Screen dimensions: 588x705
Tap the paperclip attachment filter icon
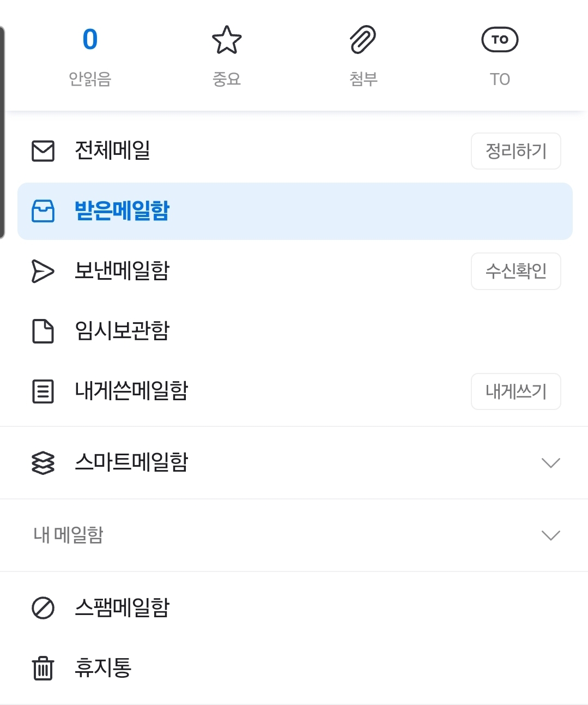coord(363,40)
